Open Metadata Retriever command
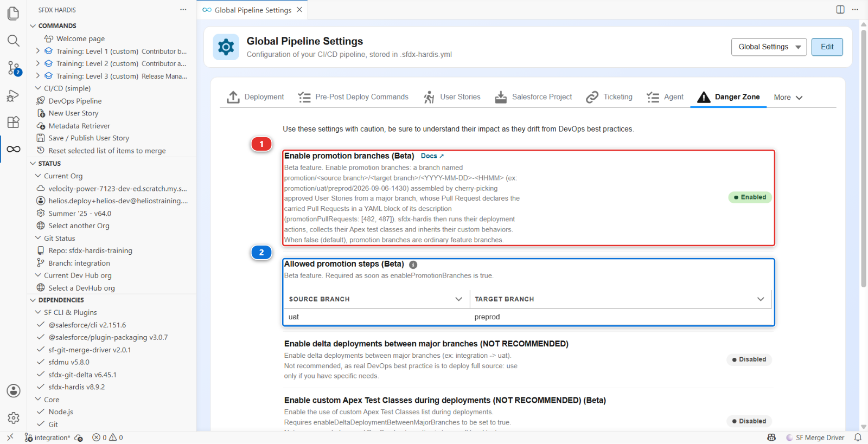The image size is (868, 444). pos(79,126)
